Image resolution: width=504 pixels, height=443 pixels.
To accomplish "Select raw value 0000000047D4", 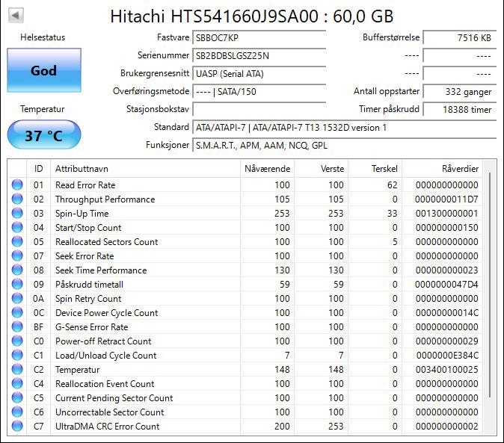I will 446,284.
